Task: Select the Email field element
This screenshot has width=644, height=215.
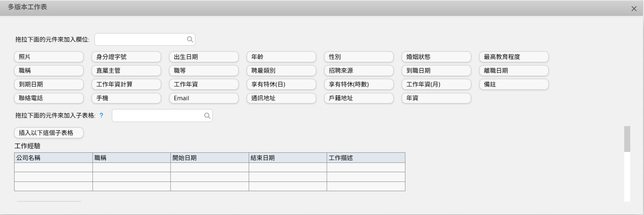Action: (204, 98)
